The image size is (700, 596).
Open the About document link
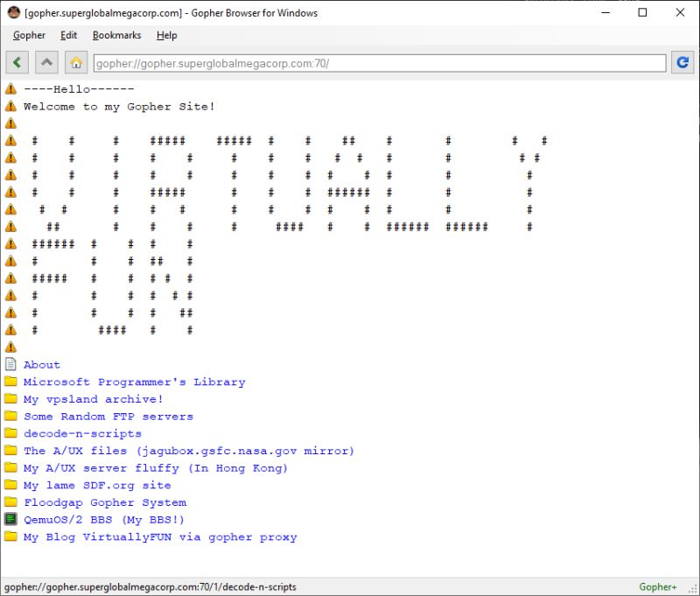coord(42,365)
